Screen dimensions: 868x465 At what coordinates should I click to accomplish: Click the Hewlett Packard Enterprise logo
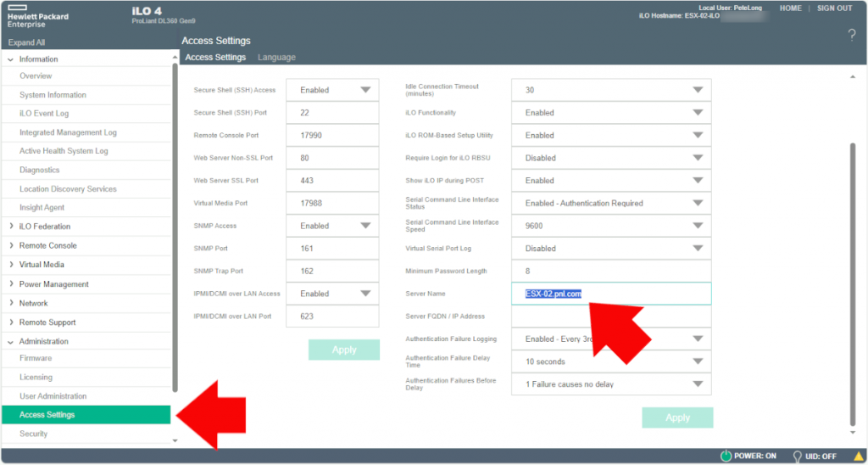coord(38,16)
